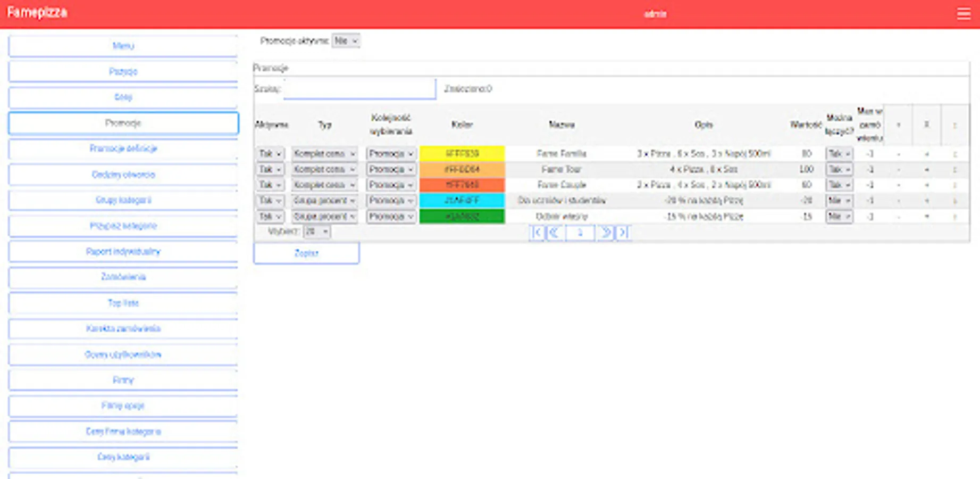Open the Typ dropdown for Fame Tour
Viewport: 980px width, 479px height.
(324, 169)
